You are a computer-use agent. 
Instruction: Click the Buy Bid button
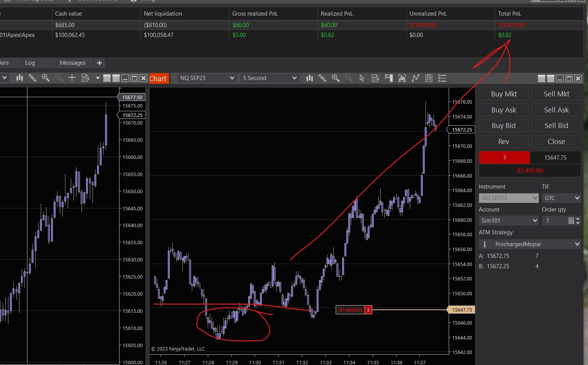tap(504, 126)
